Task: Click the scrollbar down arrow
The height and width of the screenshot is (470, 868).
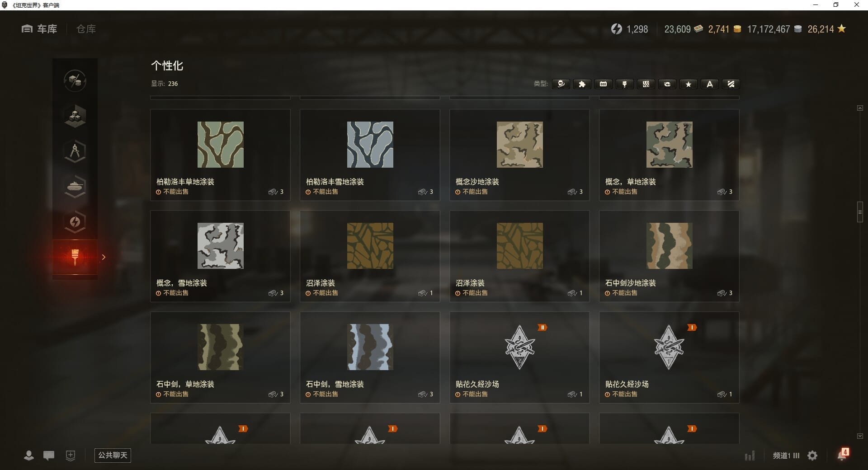Action: pyautogui.click(x=860, y=436)
